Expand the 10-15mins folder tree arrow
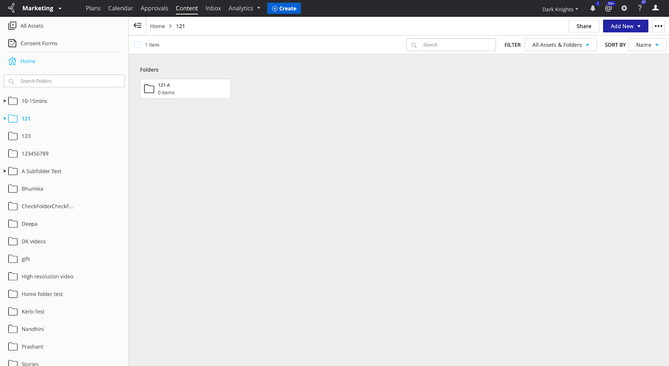This screenshot has width=669, height=366. tap(5, 101)
